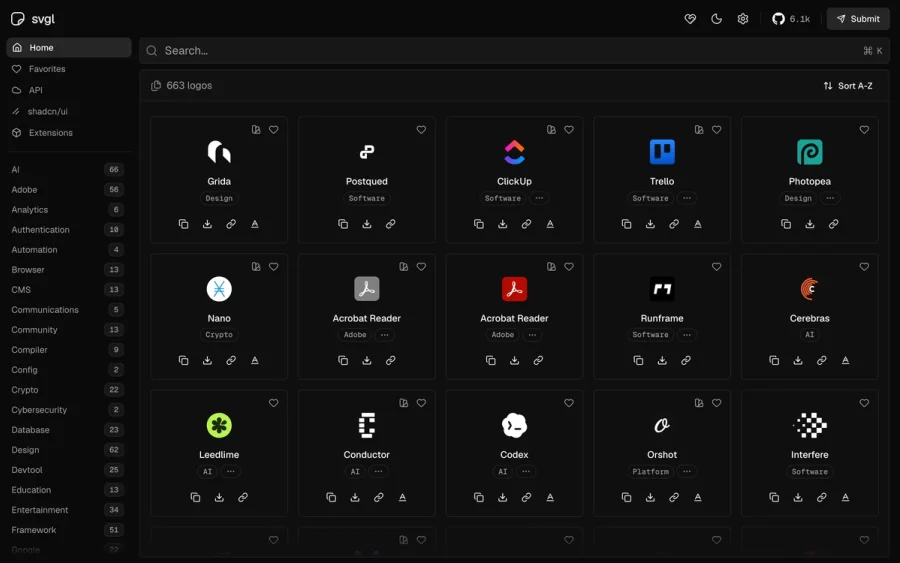Favorite the Photopea logo
This screenshot has width=900, height=563.
click(864, 130)
